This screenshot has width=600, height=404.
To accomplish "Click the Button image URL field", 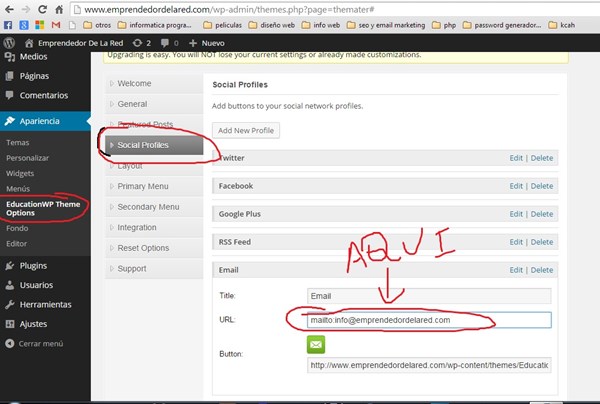I will [x=429, y=365].
